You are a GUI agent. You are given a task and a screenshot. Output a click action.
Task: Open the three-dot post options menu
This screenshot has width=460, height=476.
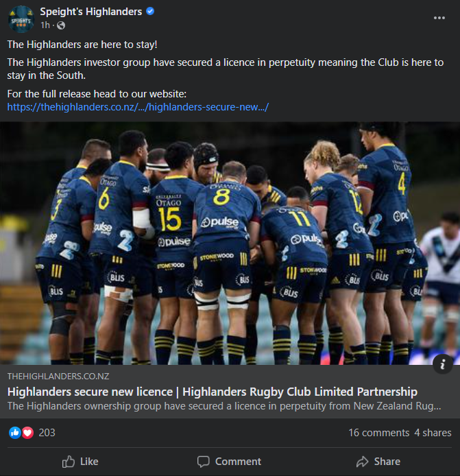click(439, 18)
